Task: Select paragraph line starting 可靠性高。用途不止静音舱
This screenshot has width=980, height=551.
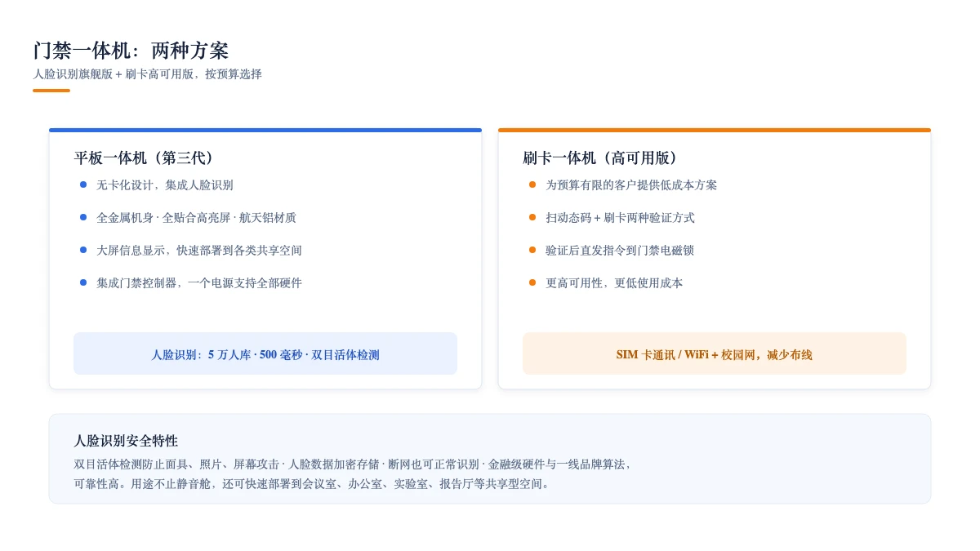Action: (x=313, y=484)
